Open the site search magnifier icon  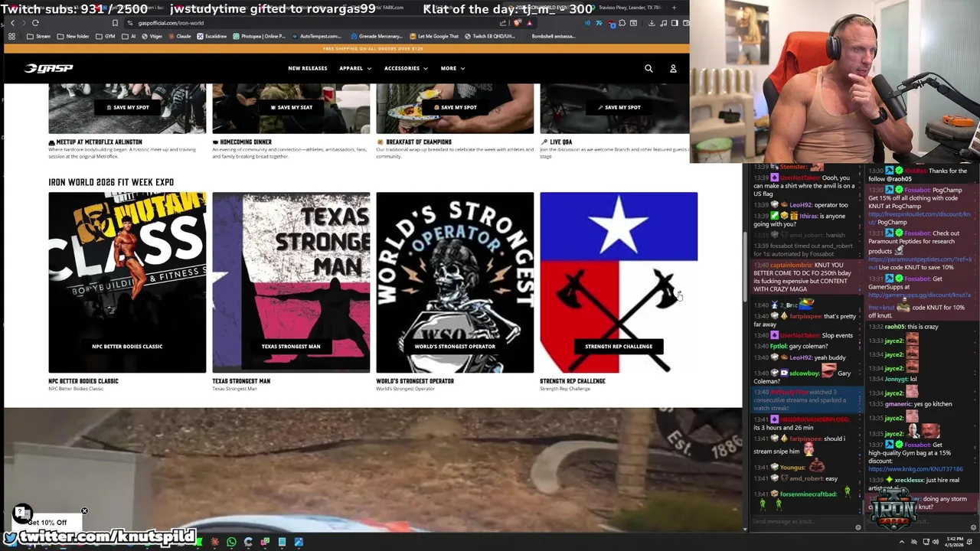(x=648, y=68)
